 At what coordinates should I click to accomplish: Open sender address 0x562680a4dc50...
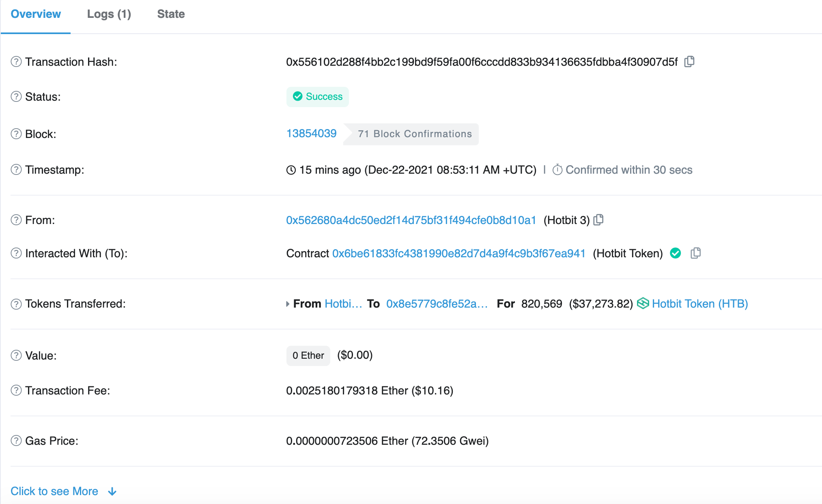point(411,220)
